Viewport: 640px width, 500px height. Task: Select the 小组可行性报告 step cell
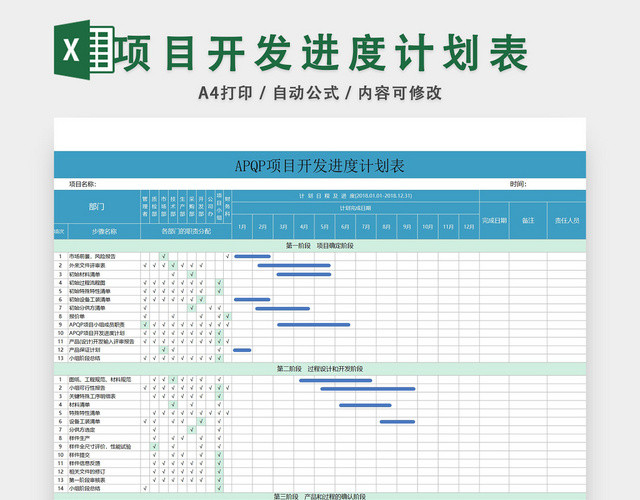click(x=104, y=388)
